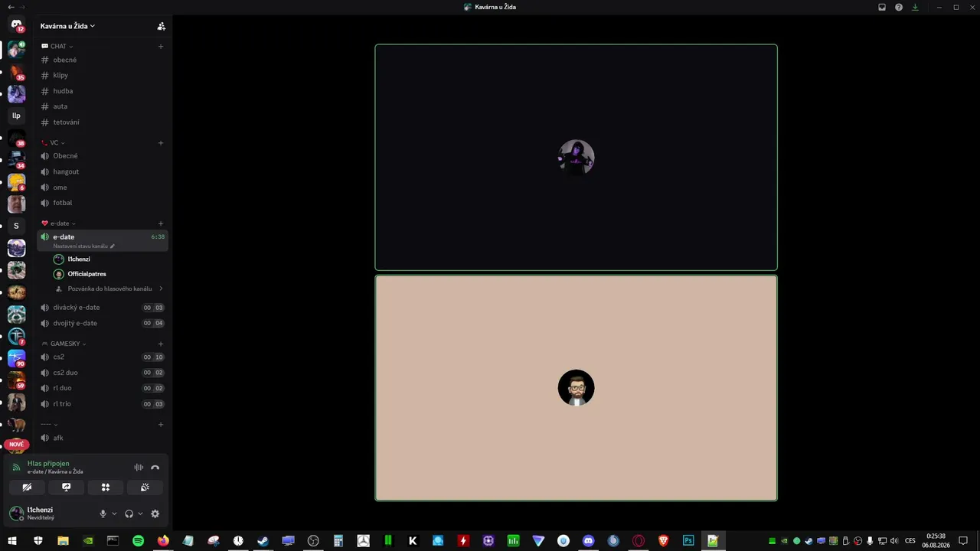
Task: Open the 'llp' server icon
Action: tap(16, 116)
